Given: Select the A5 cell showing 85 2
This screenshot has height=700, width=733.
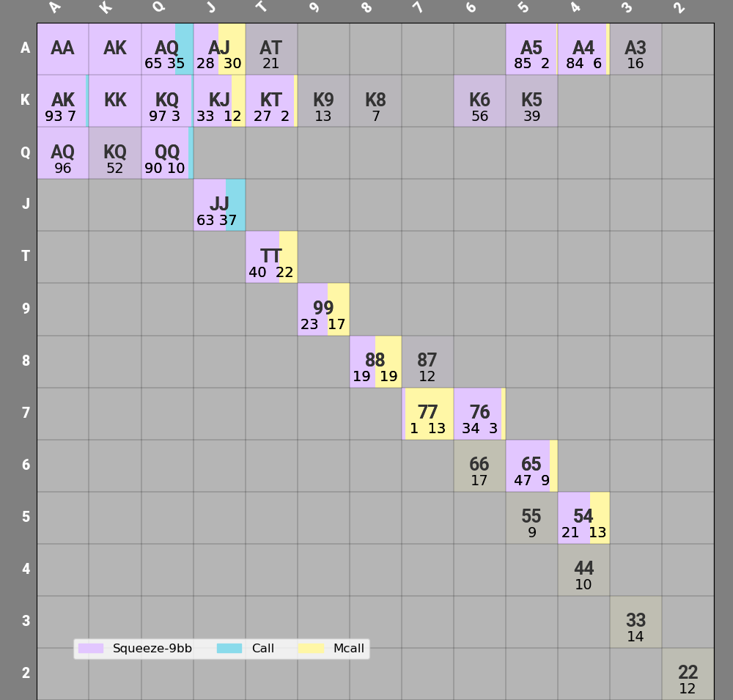Looking at the screenshot, I should click(x=531, y=49).
